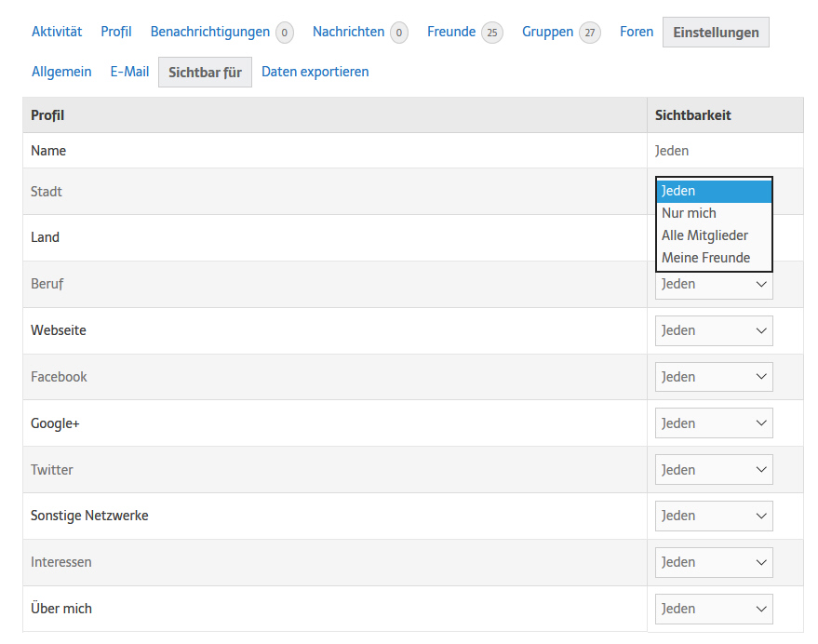Screen dimensions: 818x644
Task: Select the Einstellungen tab
Action: (x=716, y=33)
